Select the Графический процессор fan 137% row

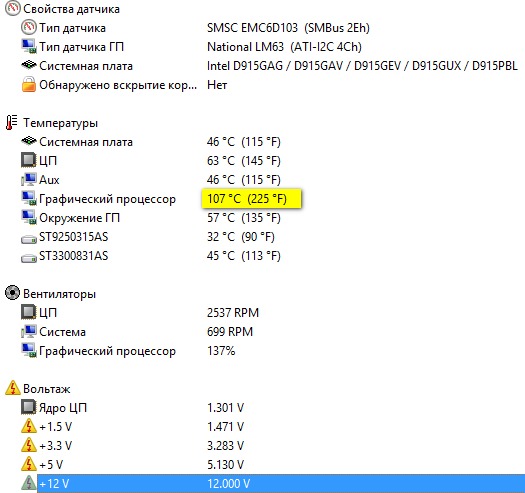pos(262,351)
